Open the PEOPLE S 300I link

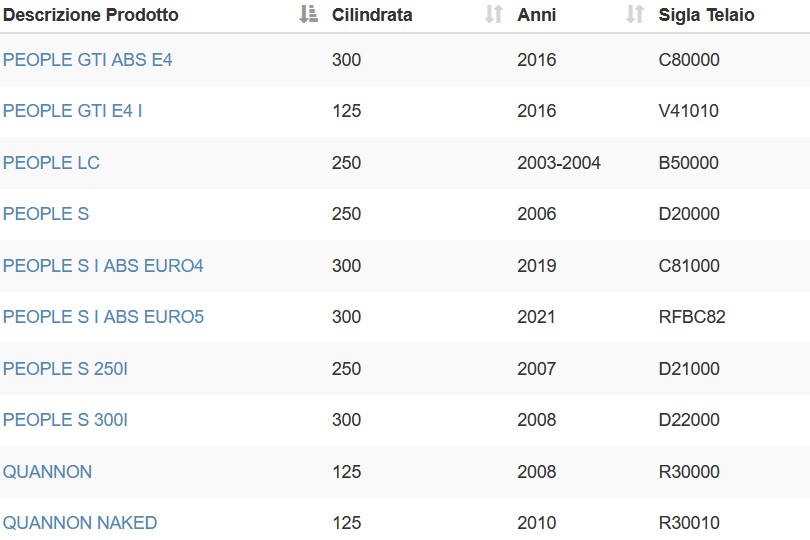click(65, 420)
